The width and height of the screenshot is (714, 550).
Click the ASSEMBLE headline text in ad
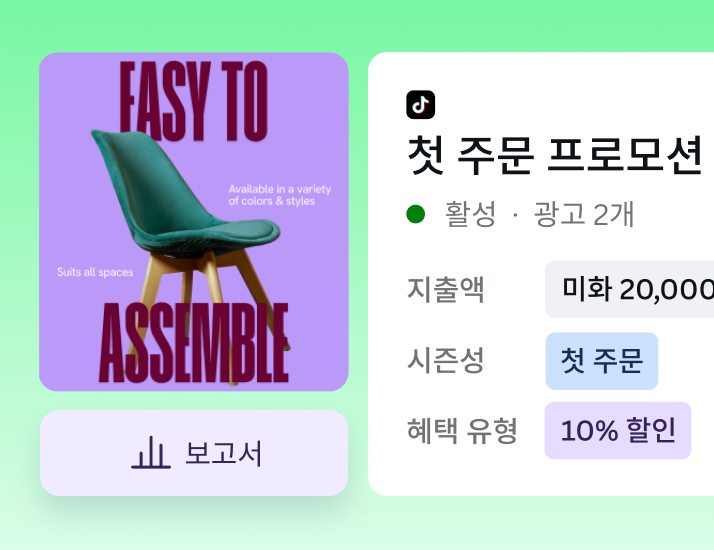point(194,345)
